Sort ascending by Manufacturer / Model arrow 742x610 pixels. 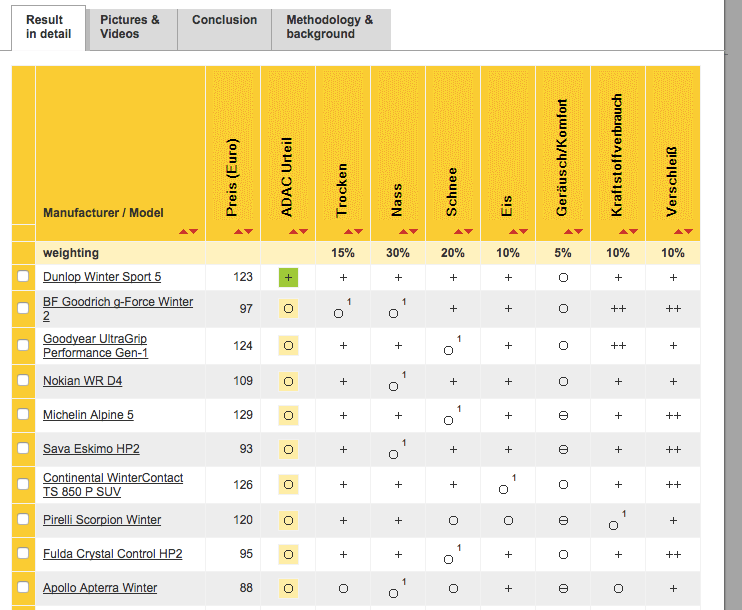coord(184,231)
